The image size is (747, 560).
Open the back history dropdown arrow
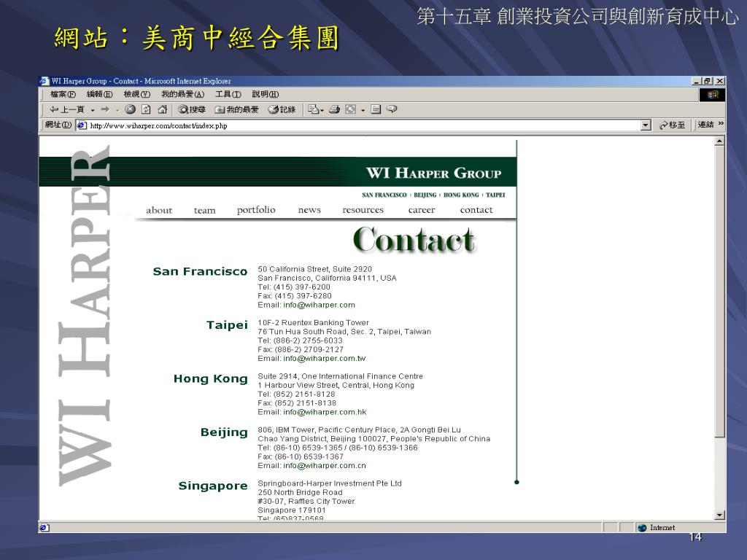pos(93,110)
